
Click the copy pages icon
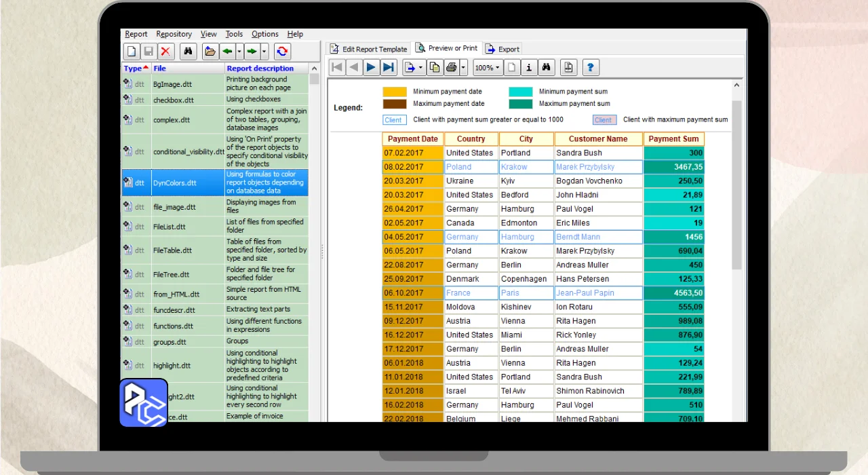[434, 67]
